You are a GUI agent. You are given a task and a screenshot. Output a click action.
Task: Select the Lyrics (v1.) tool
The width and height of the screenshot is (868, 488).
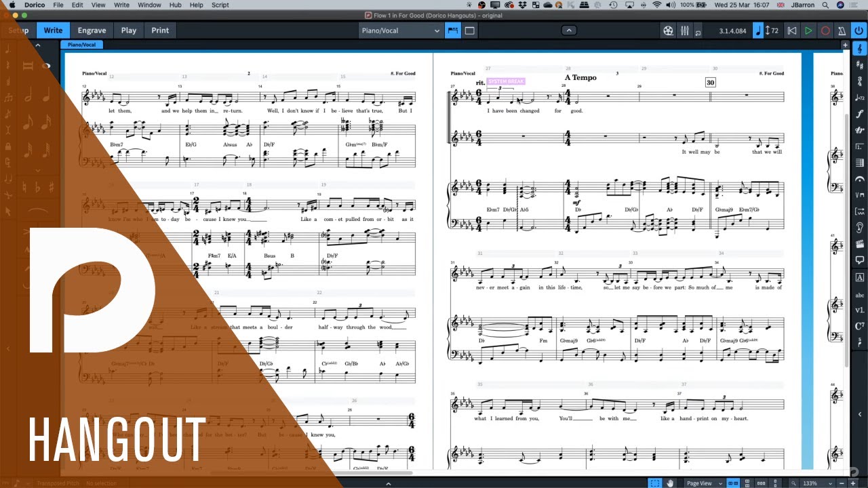(860, 310)
